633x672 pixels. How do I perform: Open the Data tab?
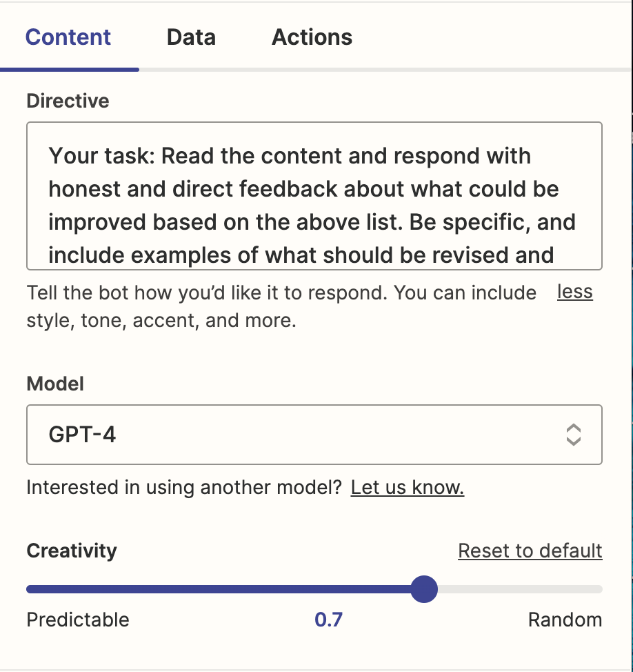pos(191,37)
